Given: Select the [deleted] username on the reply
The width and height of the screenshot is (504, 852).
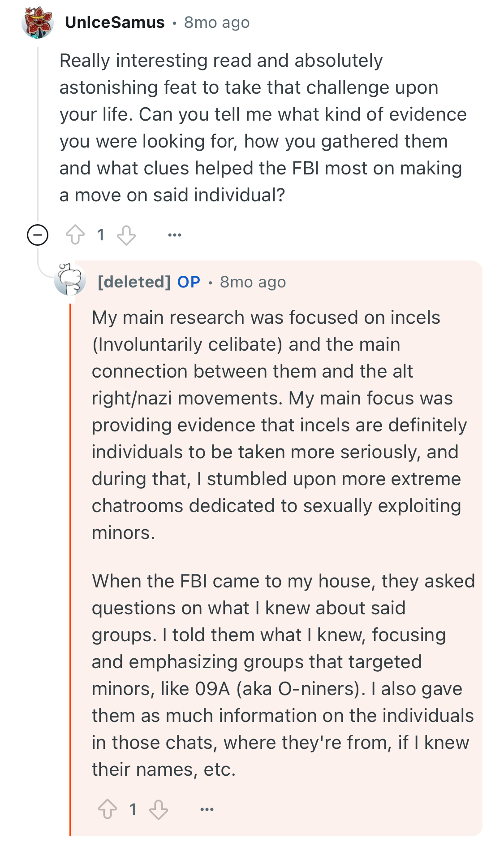Looking at the screenshot, I should (x=134, y=282).
